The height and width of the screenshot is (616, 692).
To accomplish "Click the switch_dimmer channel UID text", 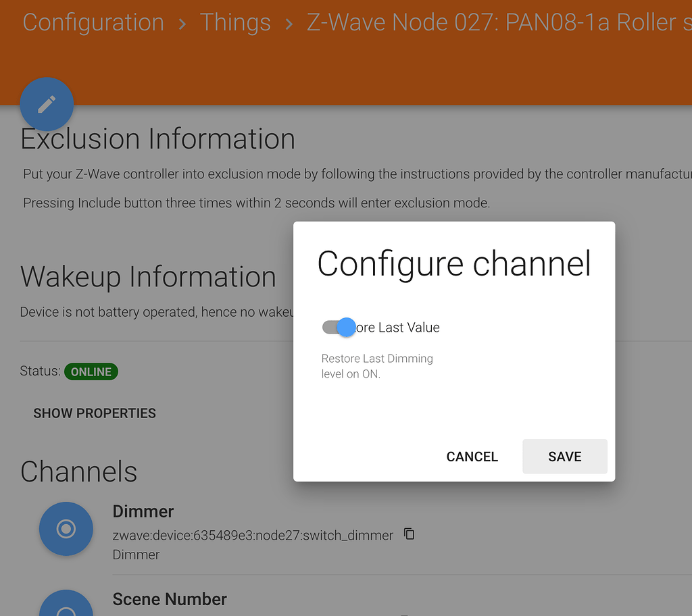I will (253, 534).
